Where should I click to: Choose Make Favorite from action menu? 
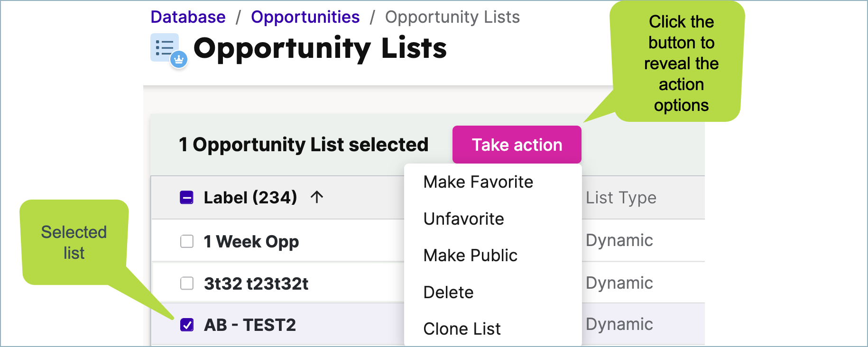(x=478, y=182)
